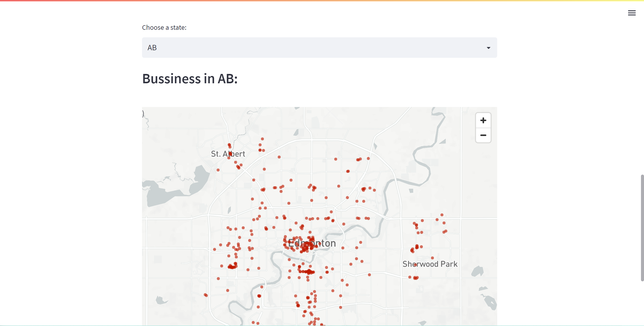
Task: Click the zoom in plus icon on map
Action: (483, 120)
